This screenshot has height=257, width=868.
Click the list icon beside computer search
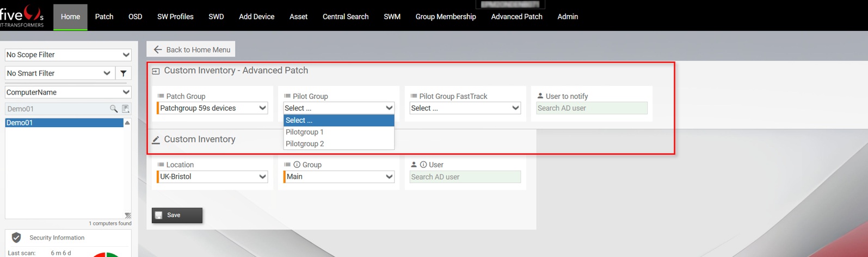[126, 109]
